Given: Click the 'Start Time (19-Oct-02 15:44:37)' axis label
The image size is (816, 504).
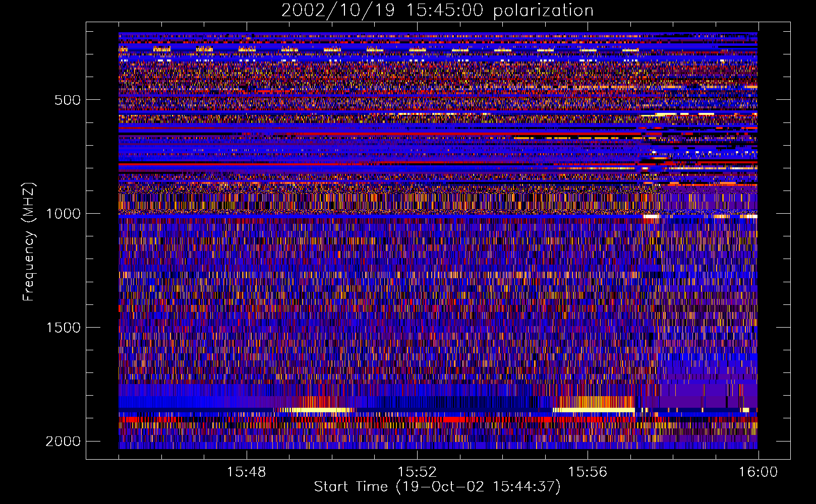Looking at the screenshot, I should 437,487.
